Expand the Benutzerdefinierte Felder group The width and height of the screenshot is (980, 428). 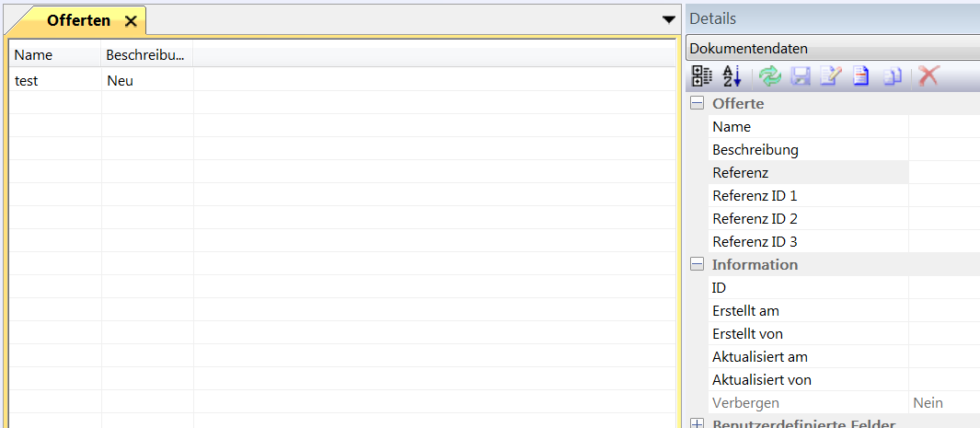698,423
